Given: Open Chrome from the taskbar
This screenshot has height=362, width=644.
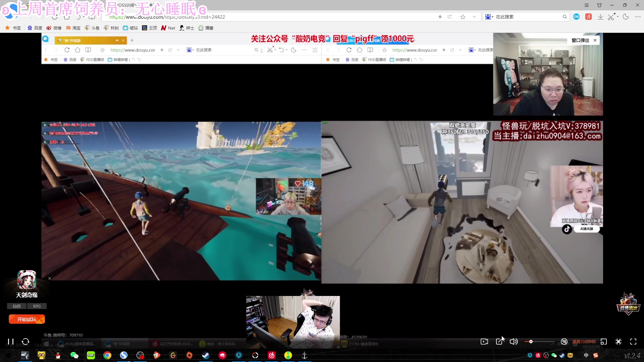Looking at the screenshot, I should click(x=107, y=355).
